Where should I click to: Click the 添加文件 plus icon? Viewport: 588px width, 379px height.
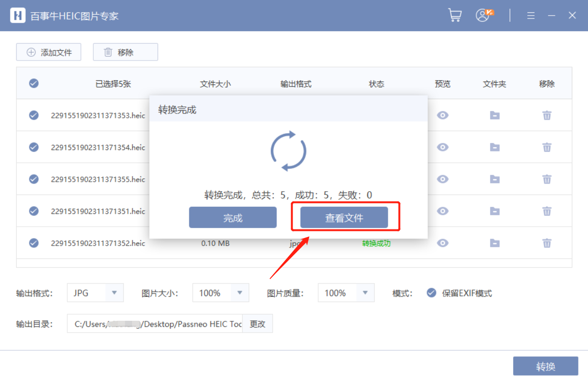48,52
